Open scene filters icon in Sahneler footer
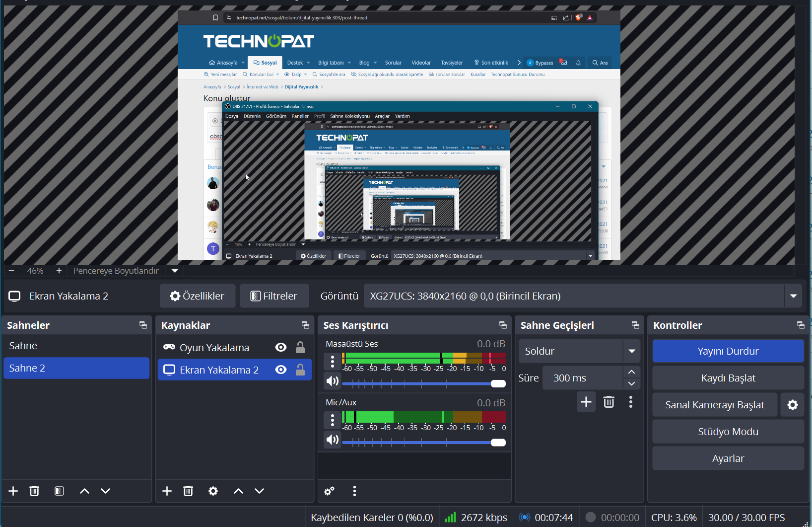 59,491
